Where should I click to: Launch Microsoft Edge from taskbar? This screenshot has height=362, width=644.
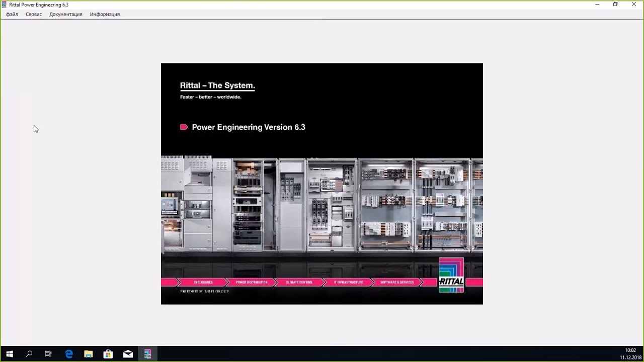coord(69,354)
